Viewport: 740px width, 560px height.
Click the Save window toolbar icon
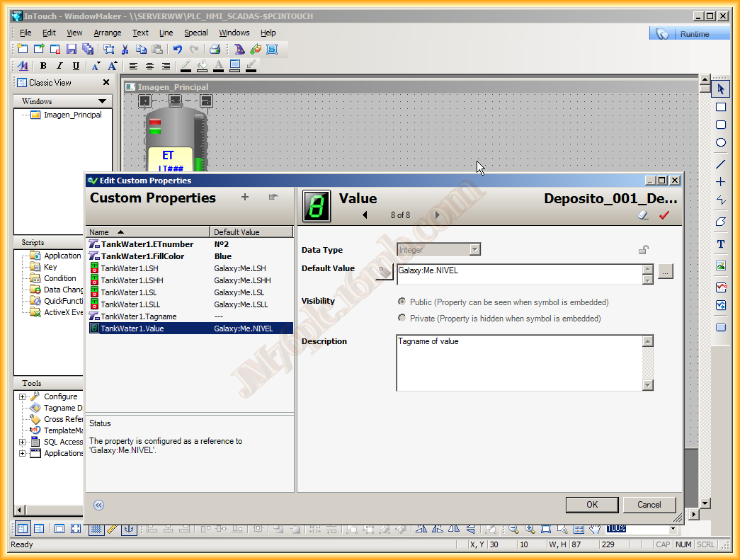tap(72, 49)
